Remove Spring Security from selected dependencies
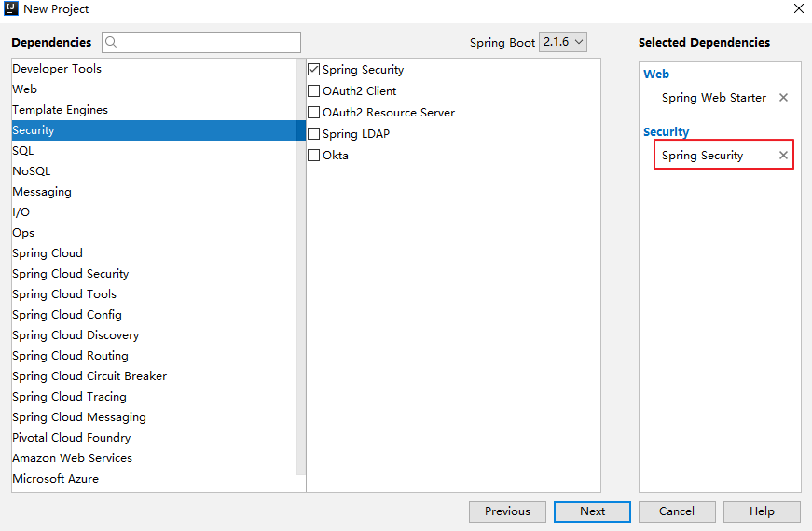812x531 pixels. (x=783, y=156)
